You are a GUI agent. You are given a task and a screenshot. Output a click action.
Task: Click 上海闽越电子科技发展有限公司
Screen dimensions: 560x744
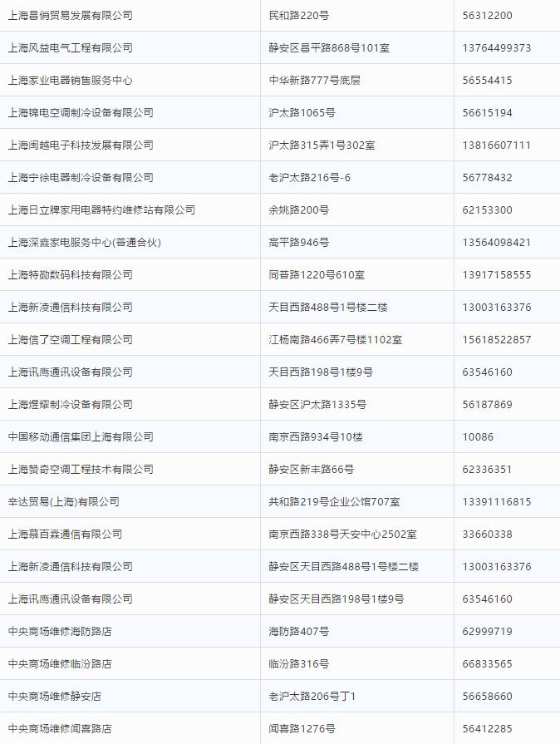pyautogui.click(x=81, y=145)
